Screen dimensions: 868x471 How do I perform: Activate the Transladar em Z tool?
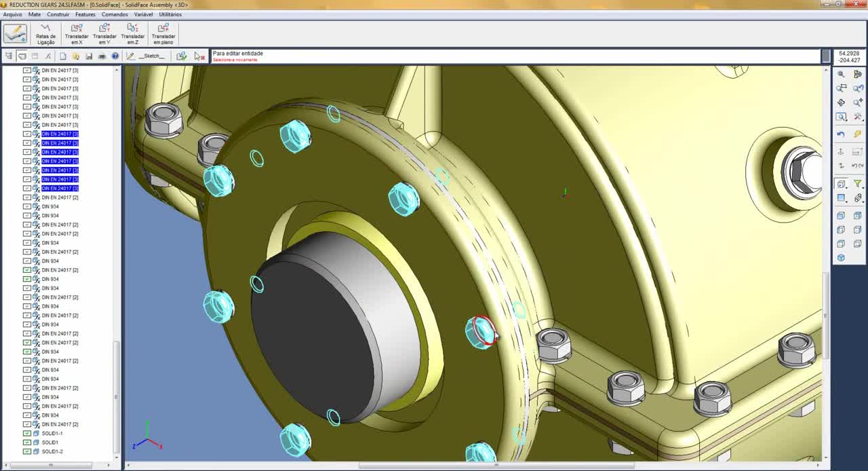point(132,34)
